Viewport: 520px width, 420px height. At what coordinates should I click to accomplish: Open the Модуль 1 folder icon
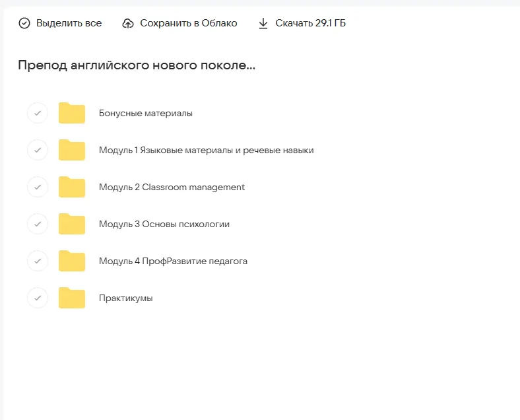tap(72, 151)
